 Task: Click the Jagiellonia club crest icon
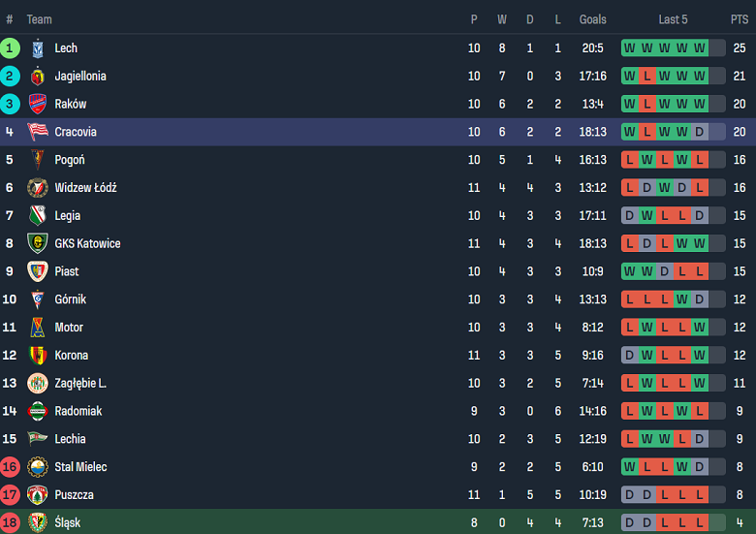[x=38, y=77]
